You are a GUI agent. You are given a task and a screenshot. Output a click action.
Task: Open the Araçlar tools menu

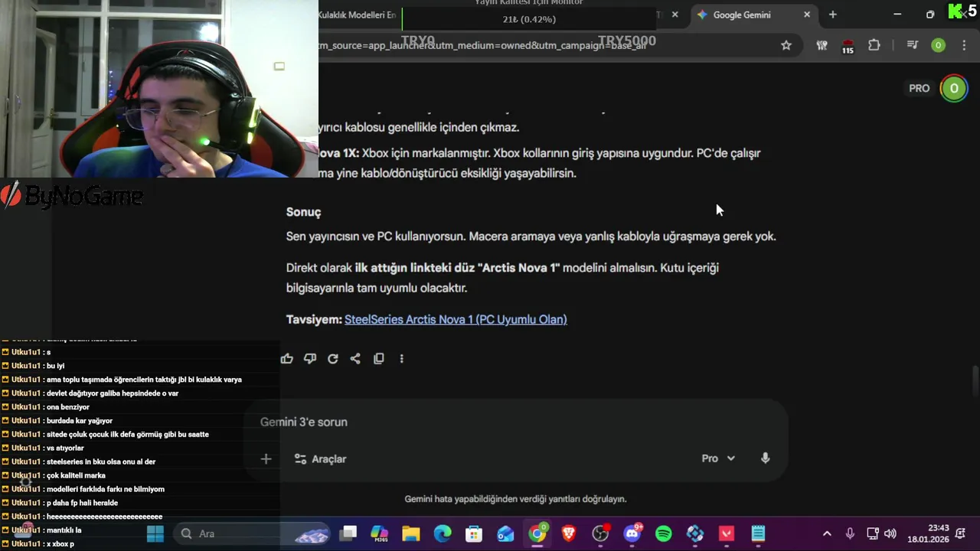click(320, 459)
